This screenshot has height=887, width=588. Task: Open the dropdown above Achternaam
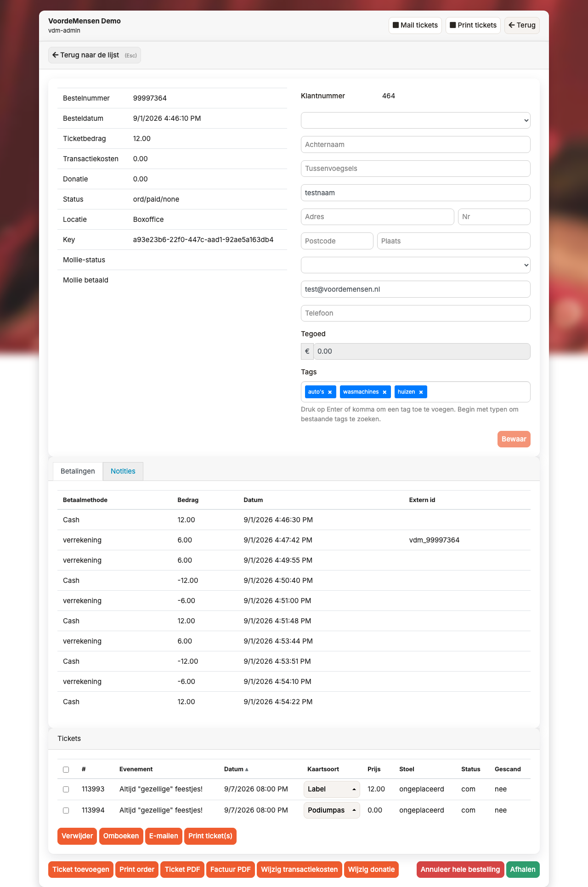click(416, 120)
